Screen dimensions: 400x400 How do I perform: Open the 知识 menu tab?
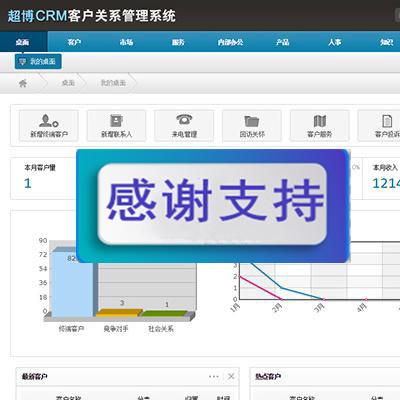coord(387,42)
